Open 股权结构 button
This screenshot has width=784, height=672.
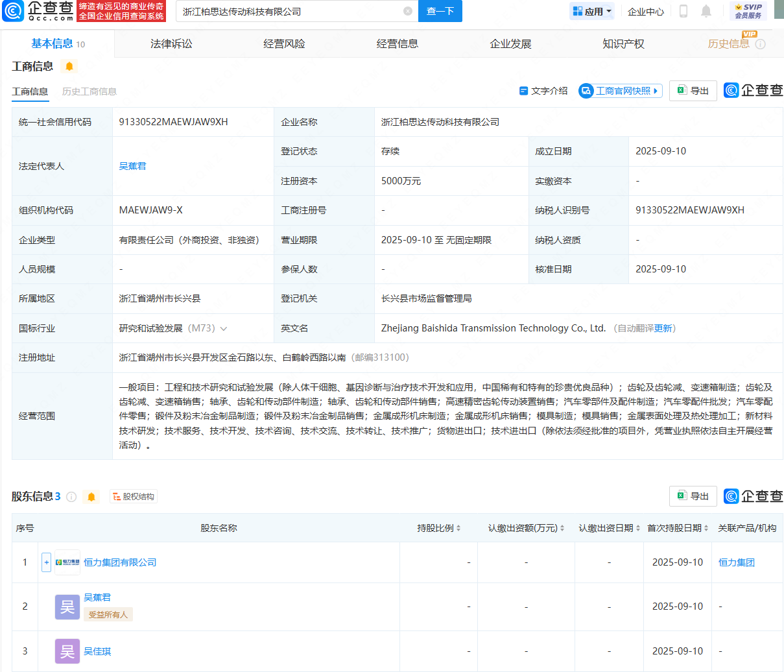tap(134, 497)
